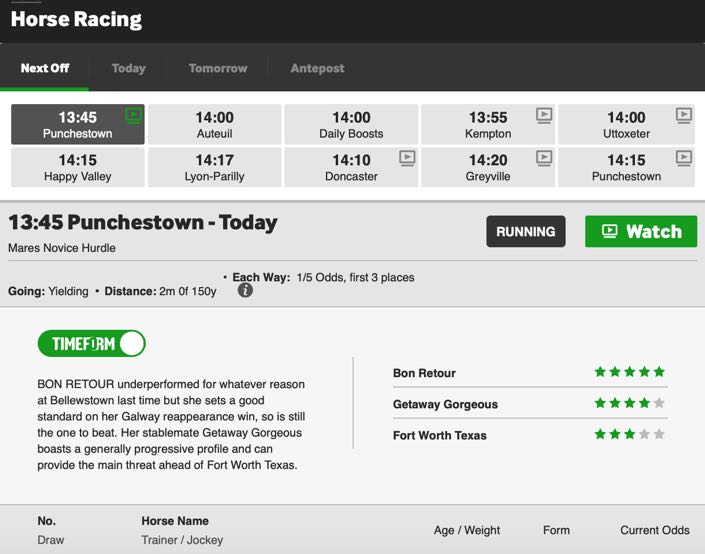Viewport: 705px width, 554px height.
Task: Select the 13:55 Kempton race tile
Action: pos(488,125)
